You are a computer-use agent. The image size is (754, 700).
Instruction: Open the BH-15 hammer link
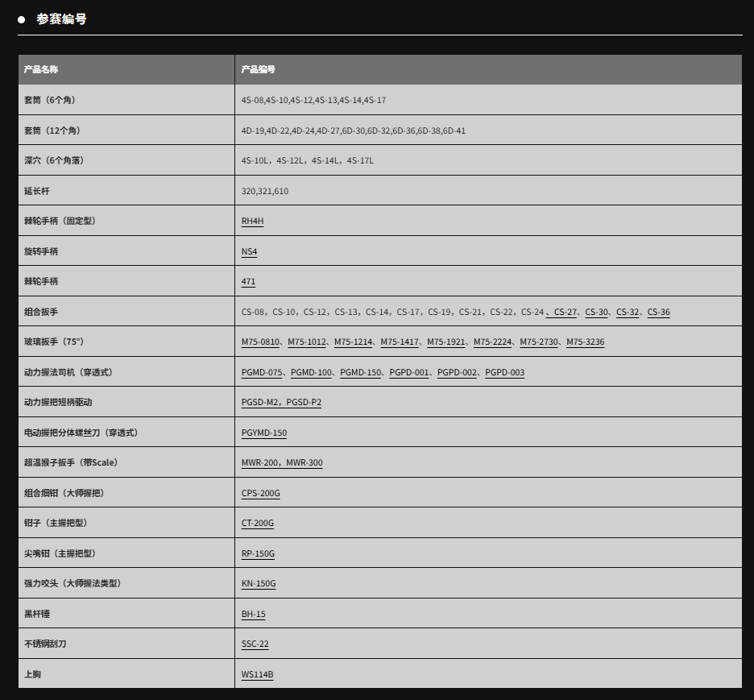[253, 614]
